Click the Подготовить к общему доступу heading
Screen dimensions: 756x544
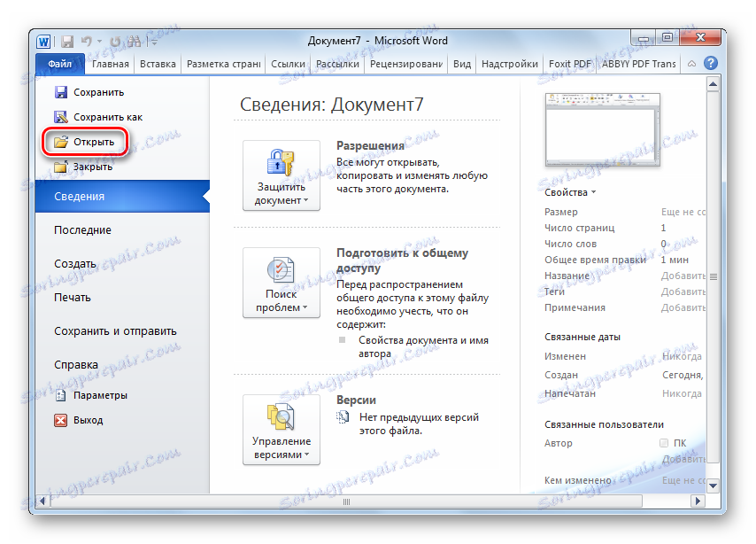[x=402, y=260]
